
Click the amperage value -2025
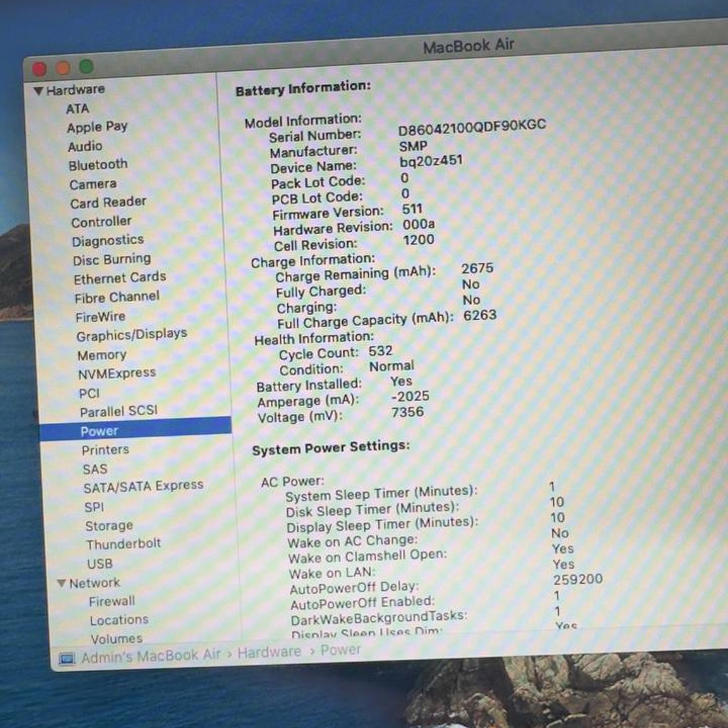coord(410,396)
